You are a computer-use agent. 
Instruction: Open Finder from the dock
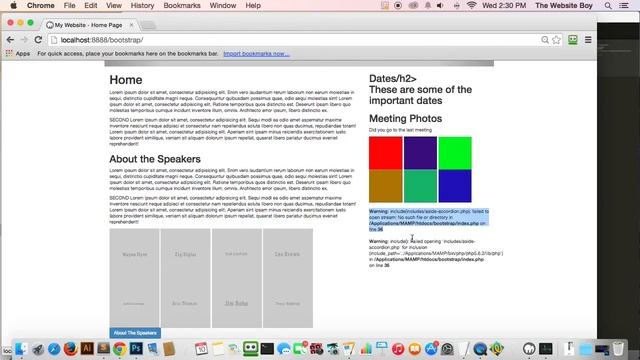[21, 349]
